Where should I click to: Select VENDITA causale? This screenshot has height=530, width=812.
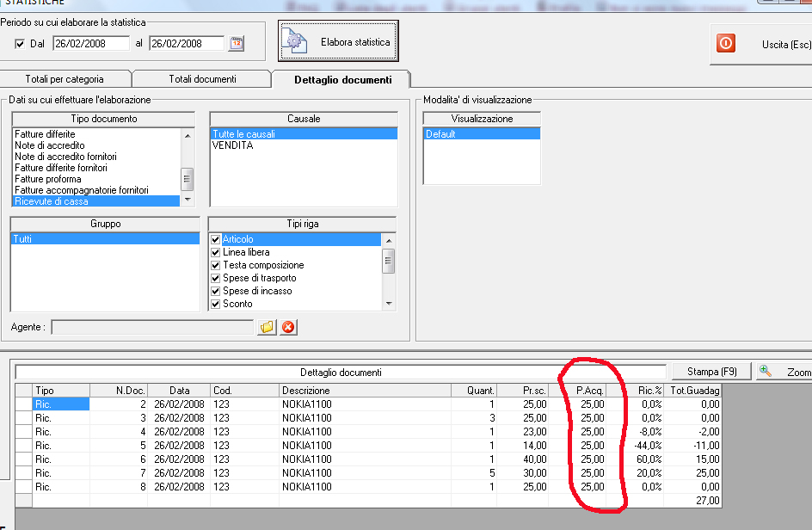point(304,145)
